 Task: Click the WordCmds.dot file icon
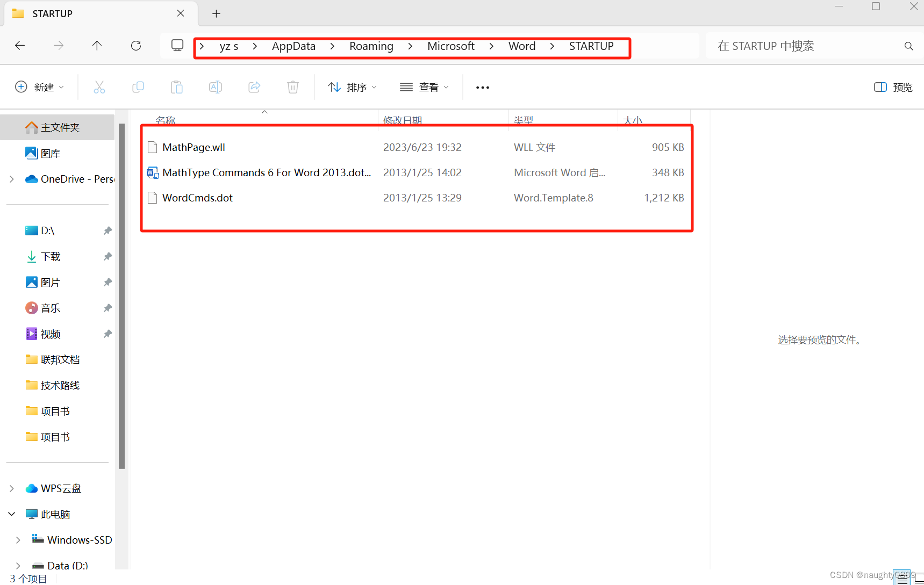click(153, 198)
